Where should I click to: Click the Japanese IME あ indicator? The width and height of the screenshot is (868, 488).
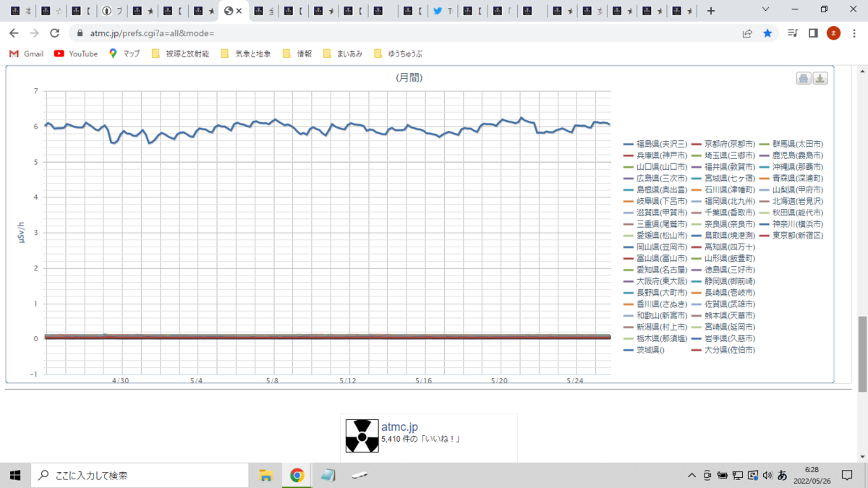pos(782,476)
